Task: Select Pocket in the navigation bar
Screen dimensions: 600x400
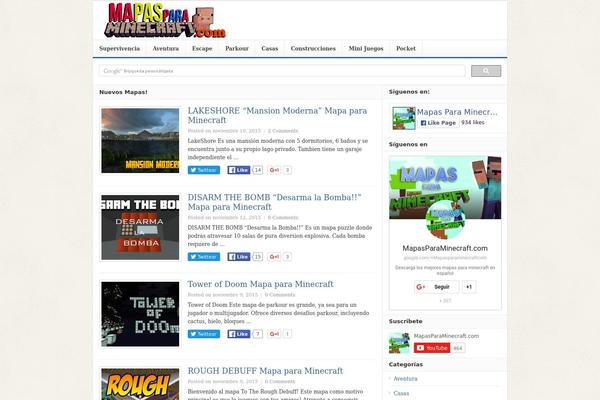Action: (x=406, y=49)
